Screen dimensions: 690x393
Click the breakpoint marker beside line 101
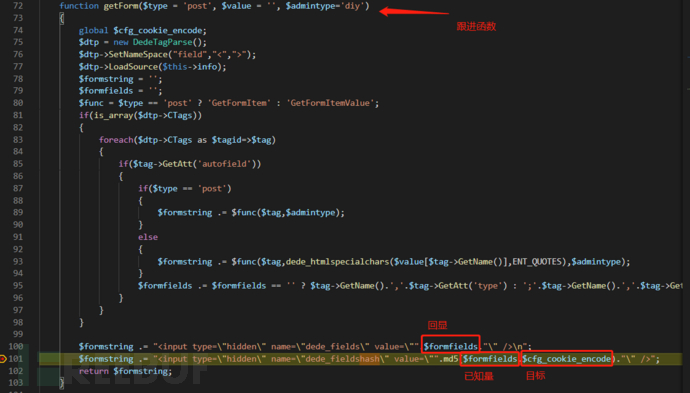[x=3, y=359]
